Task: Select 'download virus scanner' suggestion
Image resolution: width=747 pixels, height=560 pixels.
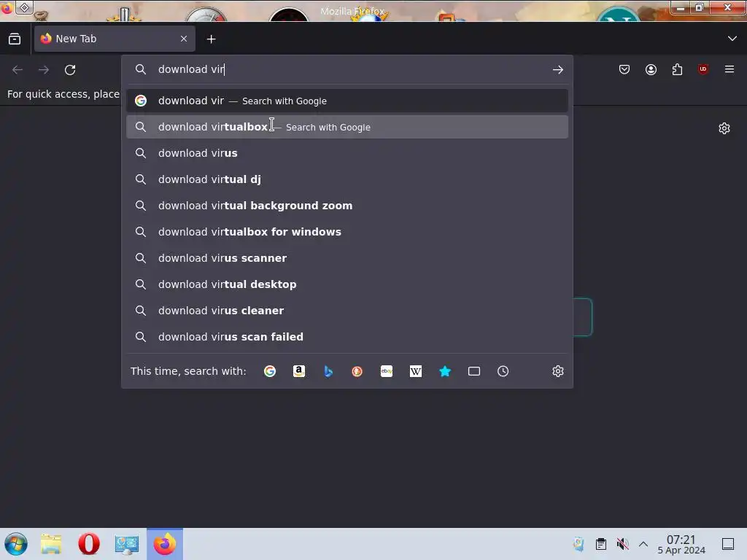Action: 347,258
